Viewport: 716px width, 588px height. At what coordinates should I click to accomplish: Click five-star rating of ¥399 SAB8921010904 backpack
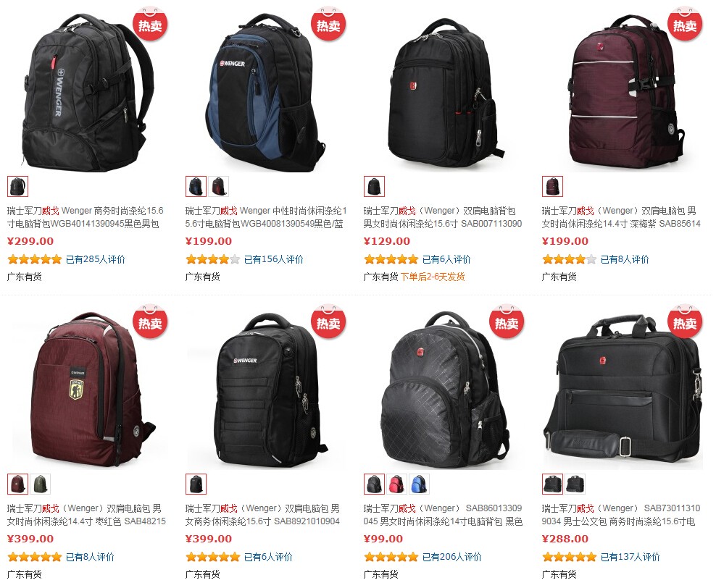point(213,557)
